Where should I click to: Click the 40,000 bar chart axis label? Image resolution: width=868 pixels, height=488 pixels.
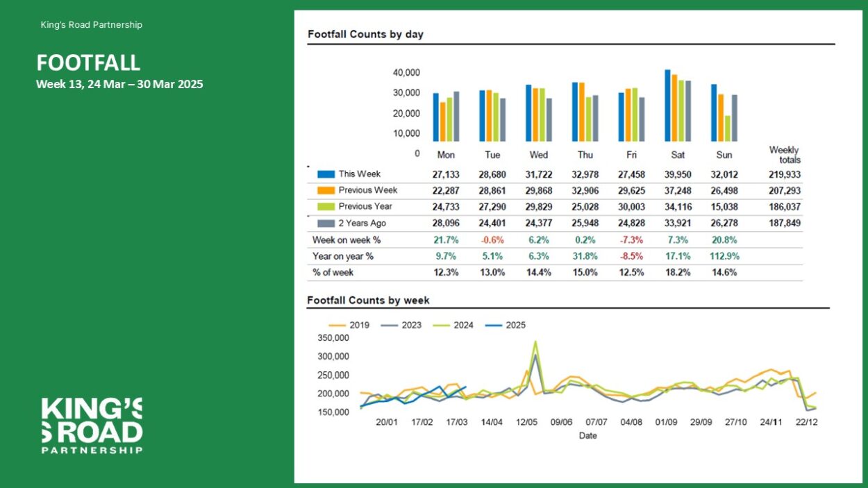(x=407, y=72)
